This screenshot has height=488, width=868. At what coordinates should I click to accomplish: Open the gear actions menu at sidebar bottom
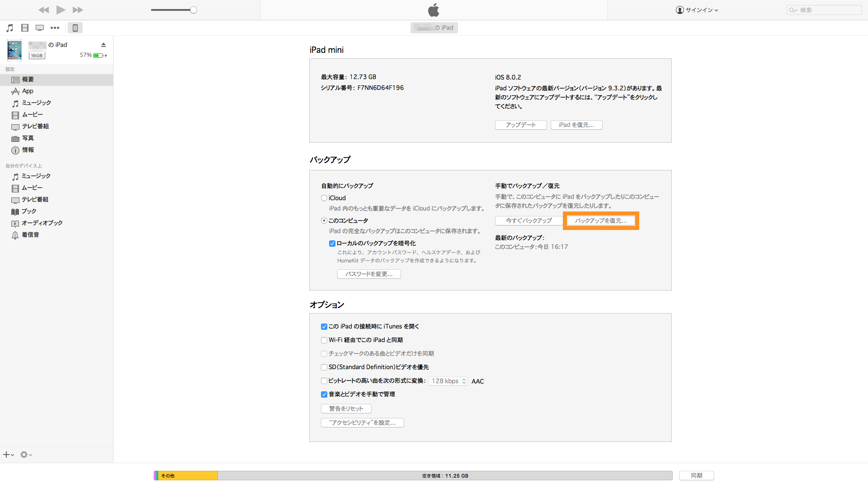pyautogui.click(x=26, y=455)
